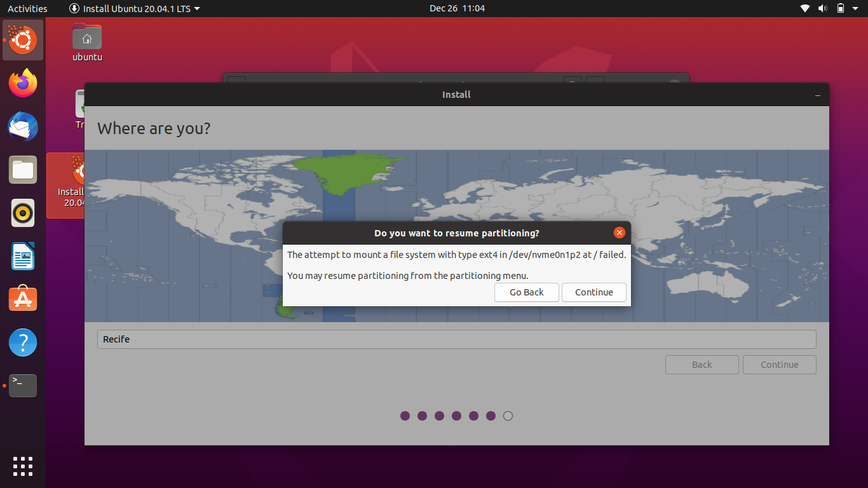Open Thunderbird mail from the dock
868x488 pixels.
(23, 126)
